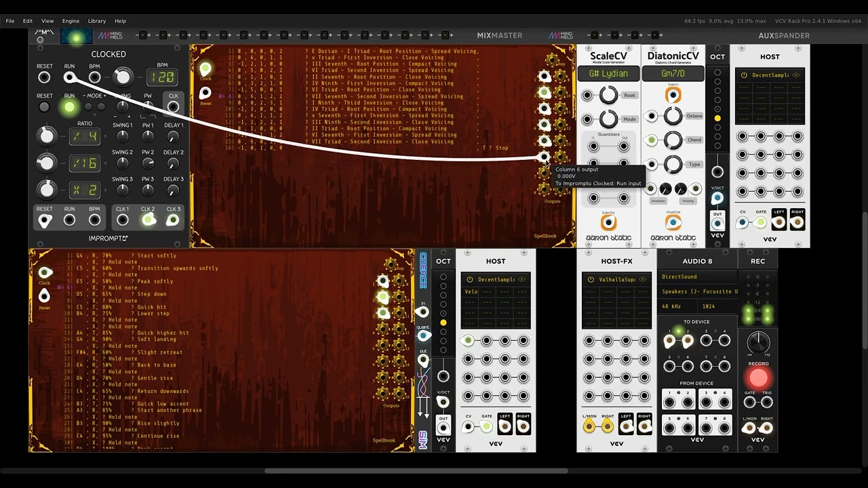
Task: Click the MODE plus button on Clocked
Action: (101, 107)
